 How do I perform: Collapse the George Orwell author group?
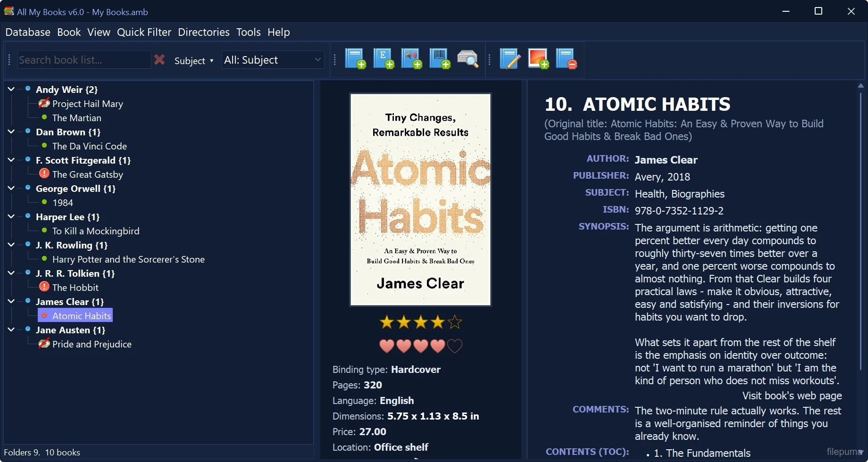pyautogui.click(x=11, y=188)
